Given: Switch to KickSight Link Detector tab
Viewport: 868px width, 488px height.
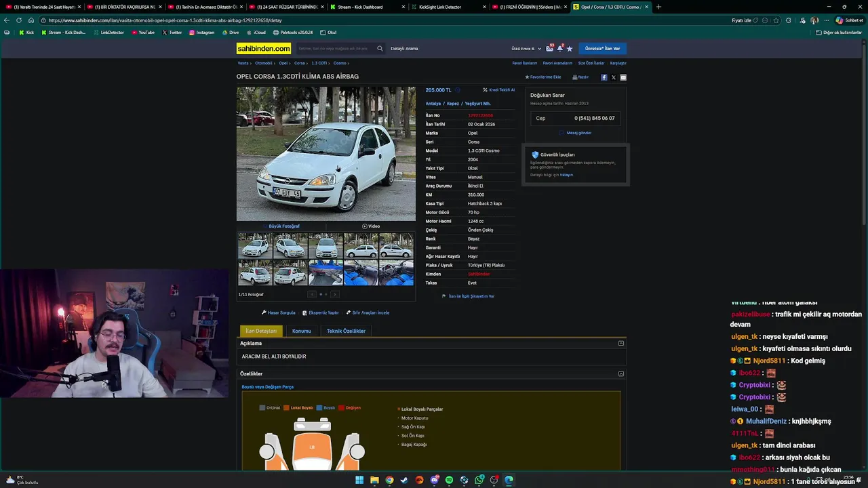Looking at the screenshot, I should (x=448, y=7).
